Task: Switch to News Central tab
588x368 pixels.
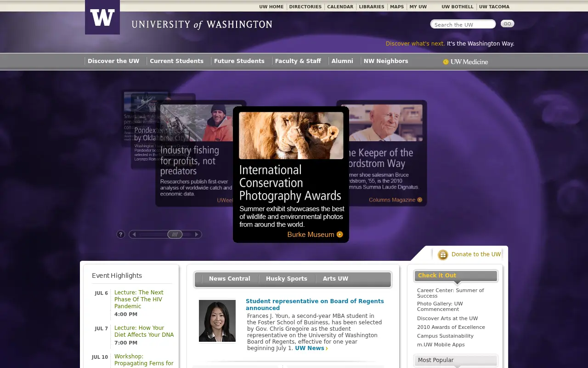Action: tap(230, 279)
